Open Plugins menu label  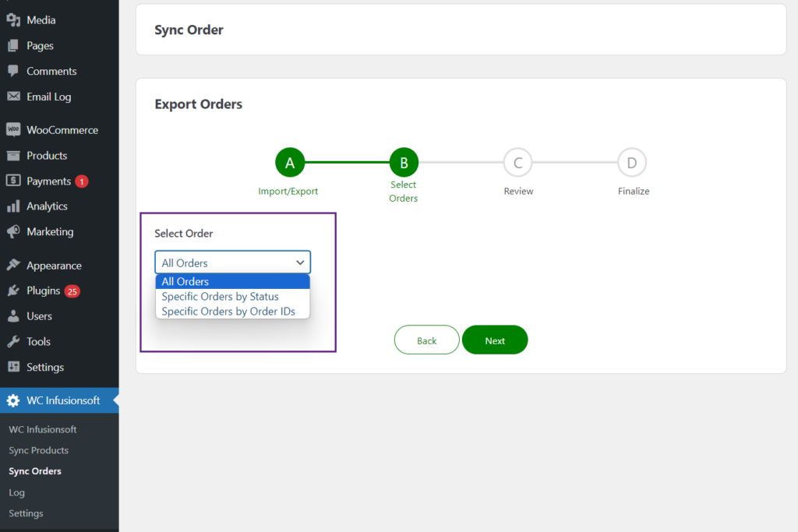tap(44, 291)
